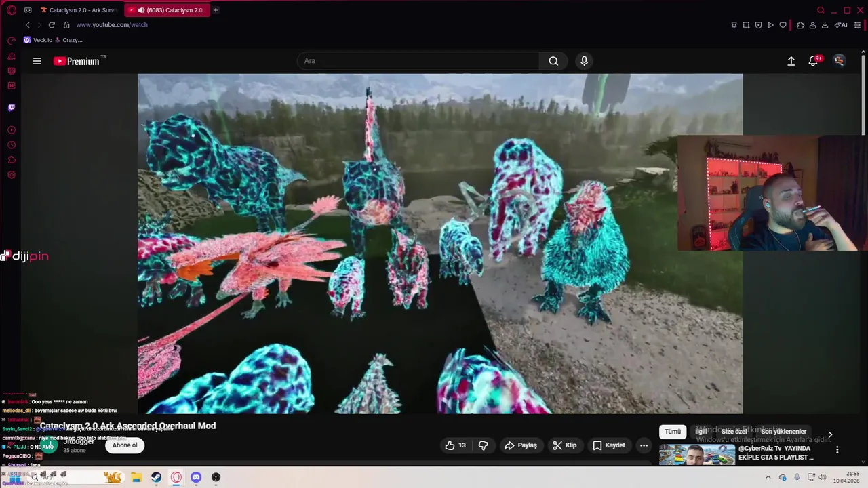Image resolution: width=868 pixels, height=488 pixels.
Task: Open the @CyberRulz Tv video title
Action: 776,453
